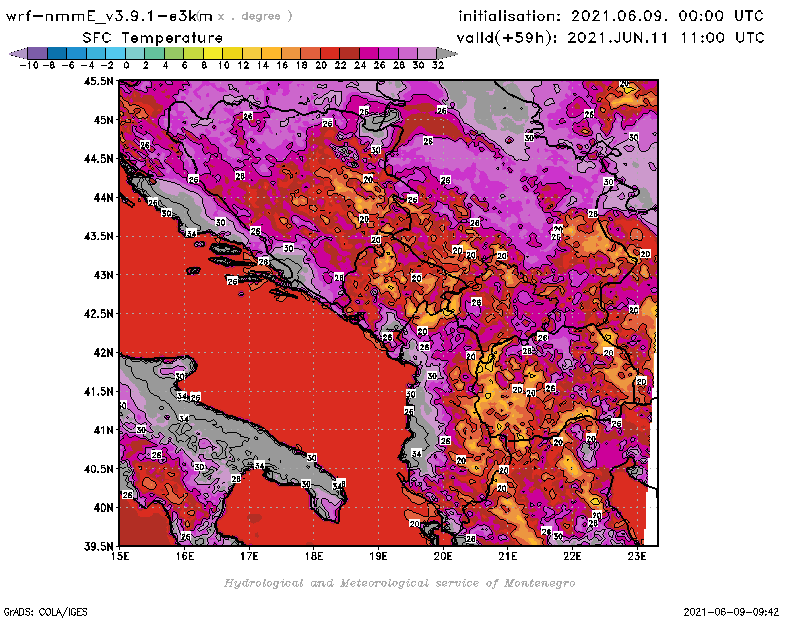Viewport: 800px width, 618px height.
Task: Click the '18E' longitude label
Action: (x=314, y=556)
